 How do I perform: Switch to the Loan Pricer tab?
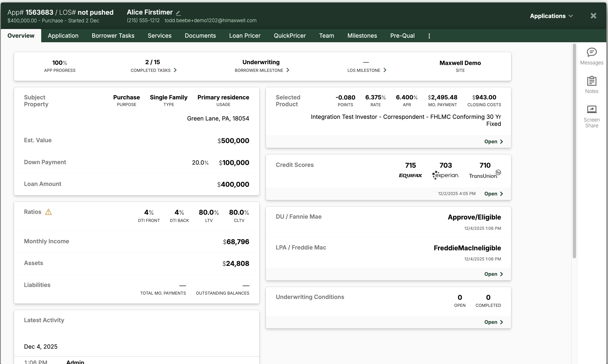245,36
